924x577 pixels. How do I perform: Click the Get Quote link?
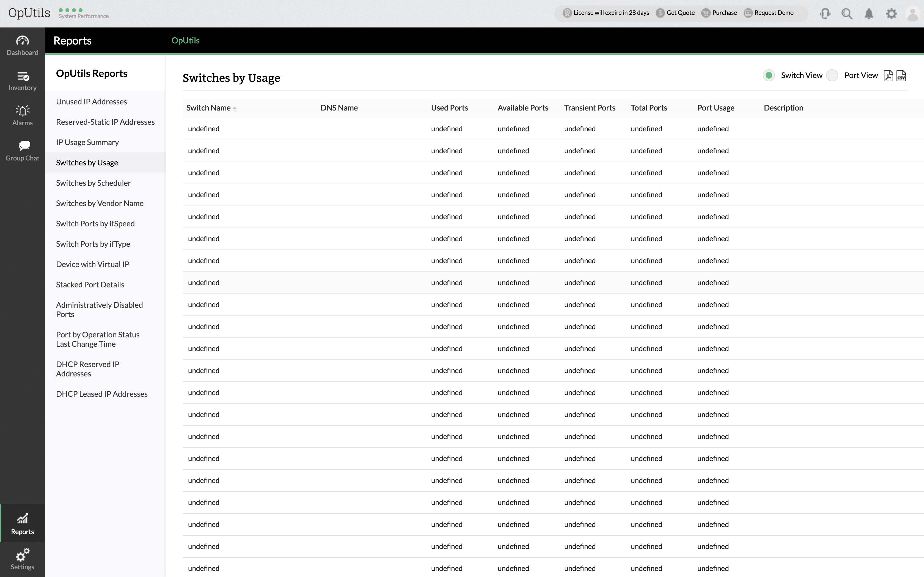click(680, 13)
